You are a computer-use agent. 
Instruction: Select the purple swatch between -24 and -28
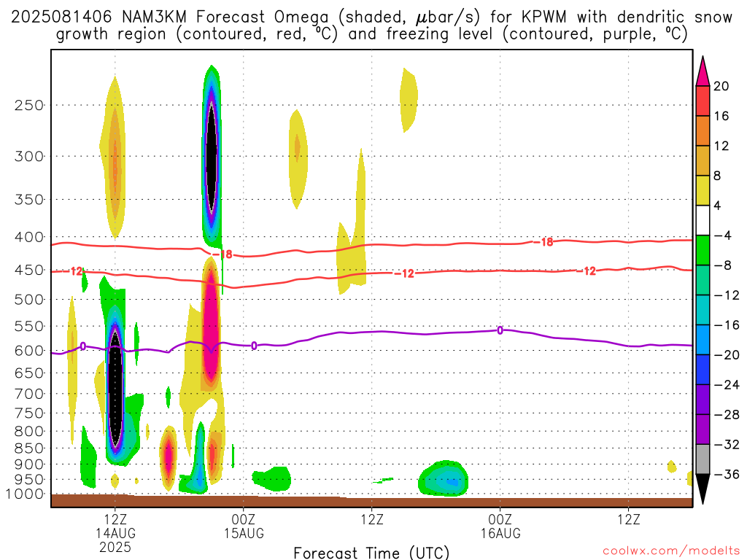(x=703, y=400)
